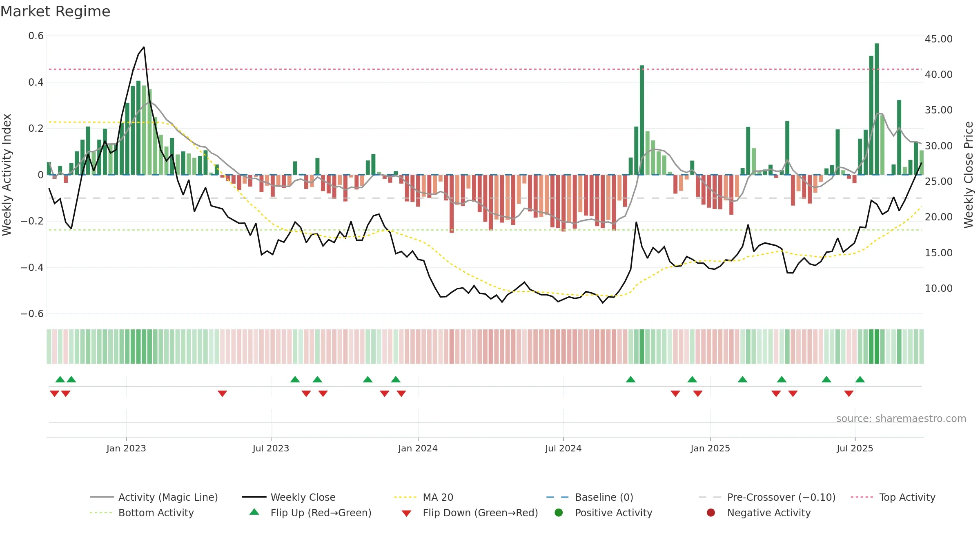Screen dimensions: 980x551
Task: Click the darkest green heat-strip cell in mid-2025
Action: click(877, 347)
